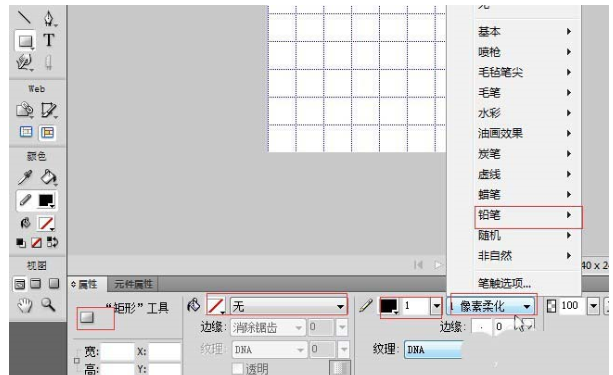The height and width of the screenshot is (375, 613).
Task: Switch to full screen with menus mode
Action: click(36, 283)
